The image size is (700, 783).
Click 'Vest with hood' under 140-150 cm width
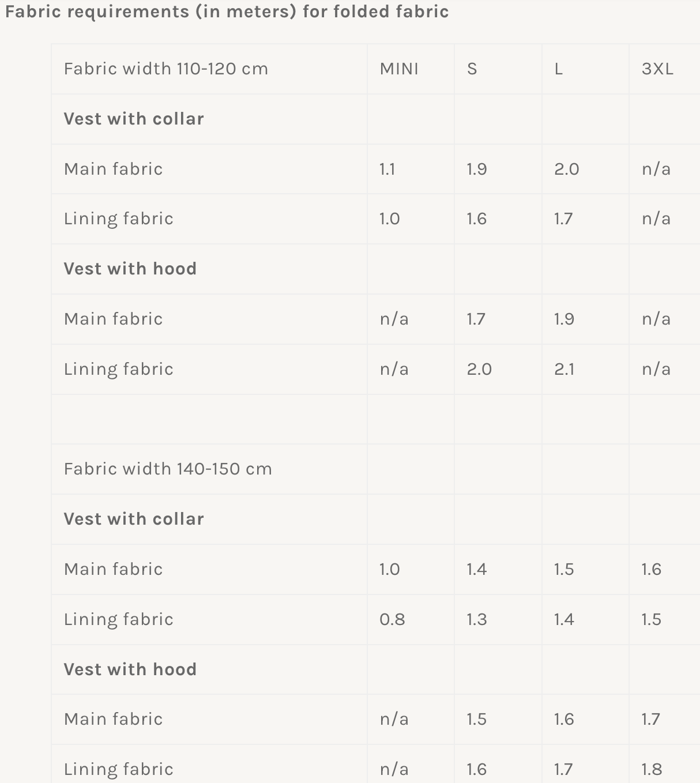point(130,669)
